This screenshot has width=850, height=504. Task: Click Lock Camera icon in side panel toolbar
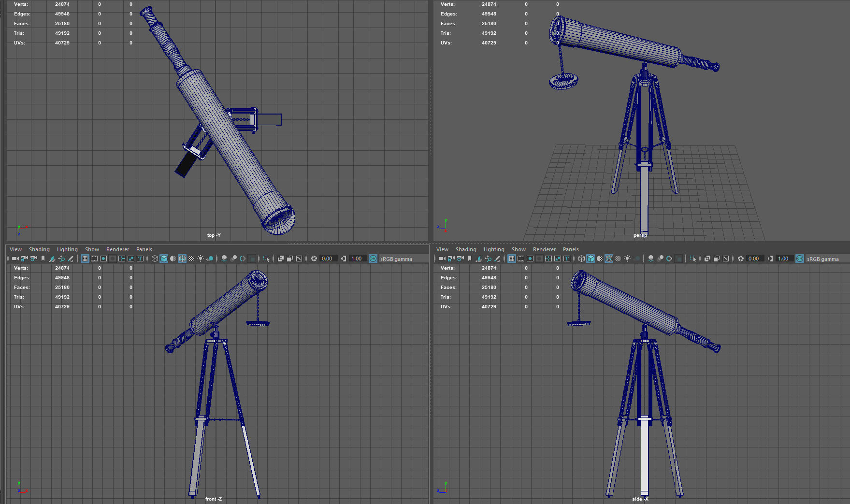(451, 259)
